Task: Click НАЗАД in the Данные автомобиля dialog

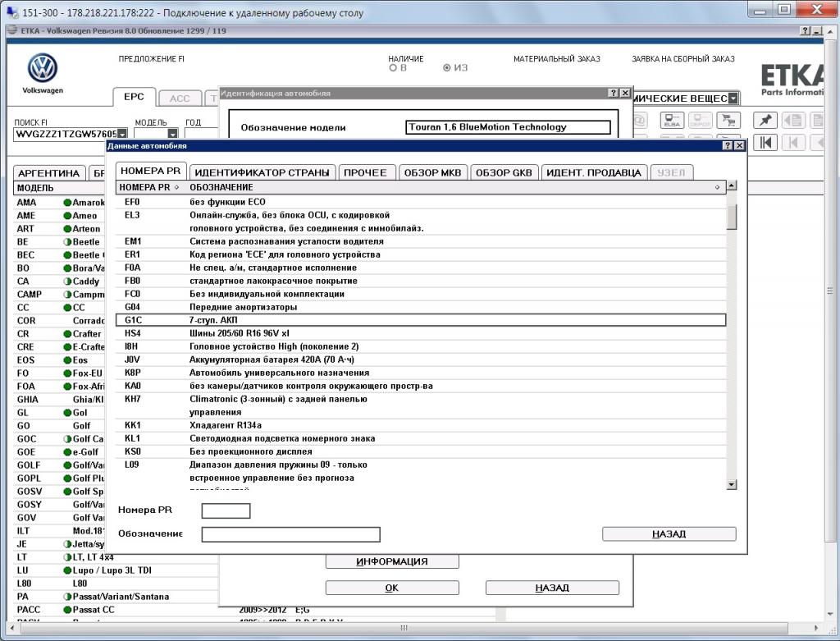Action: tap(669, 533)
